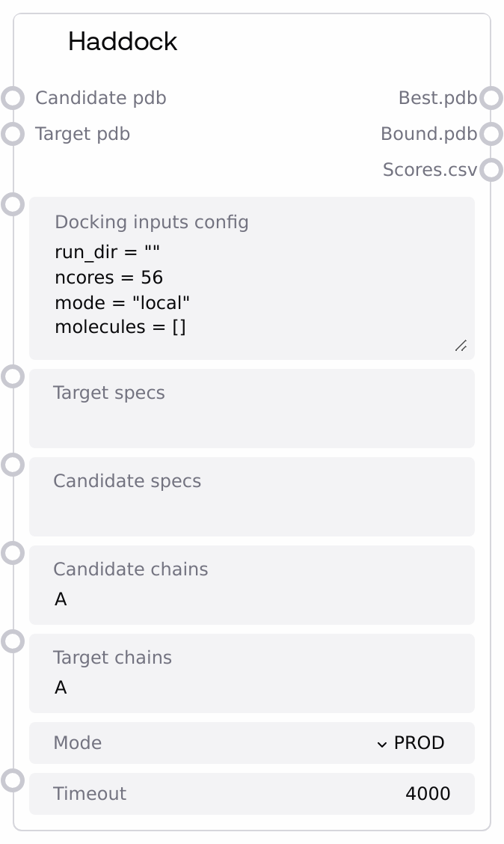Click the textarea resize handle in Docking config
504x844 pixels.
click(x=461, y=345)
